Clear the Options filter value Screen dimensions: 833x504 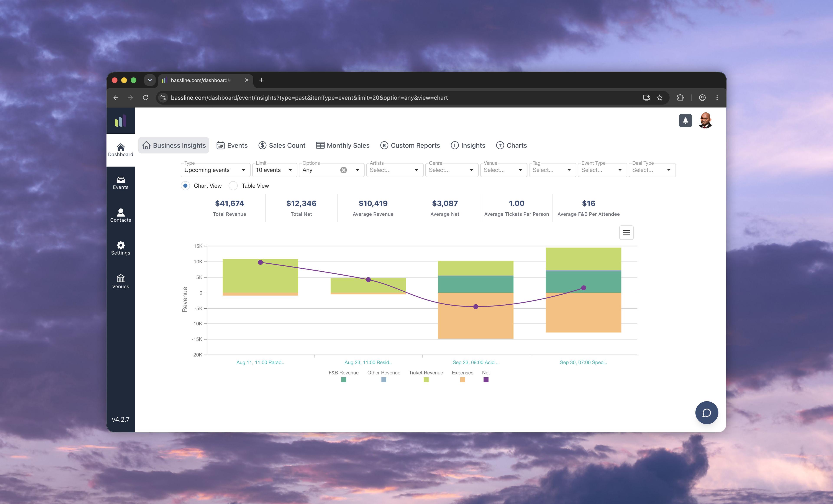(x=343, y=170)
